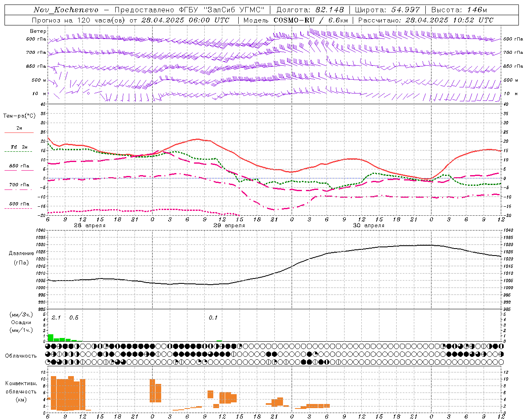Click the Ветер panel label
525x420 pixels.
(38, 31)
